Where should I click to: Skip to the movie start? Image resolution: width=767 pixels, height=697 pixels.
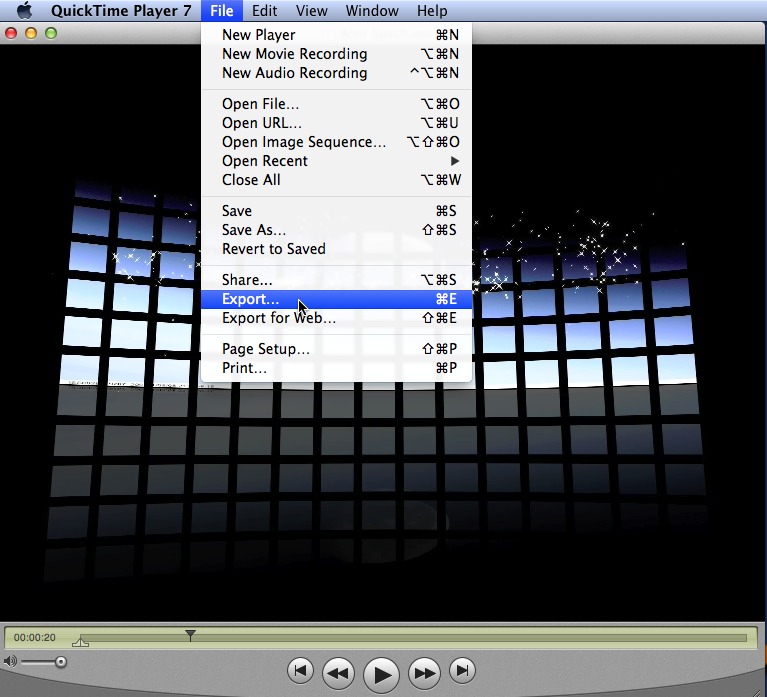300,671
